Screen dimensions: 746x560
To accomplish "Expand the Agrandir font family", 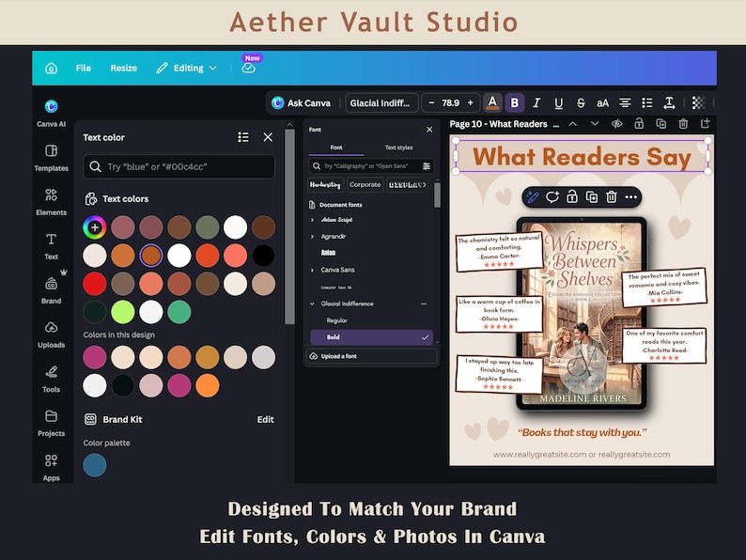I will 312,237.
